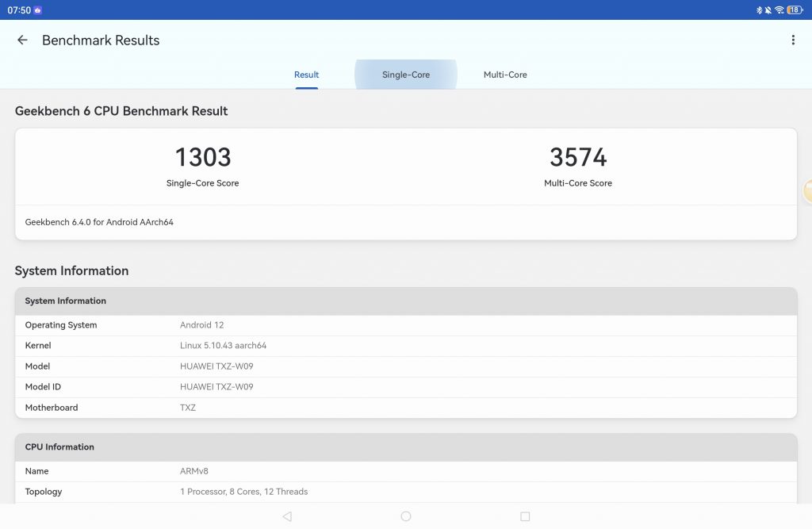Tap the battery indicator in status bar
Screen dimensions: 812x529
[x=795, y=10]
